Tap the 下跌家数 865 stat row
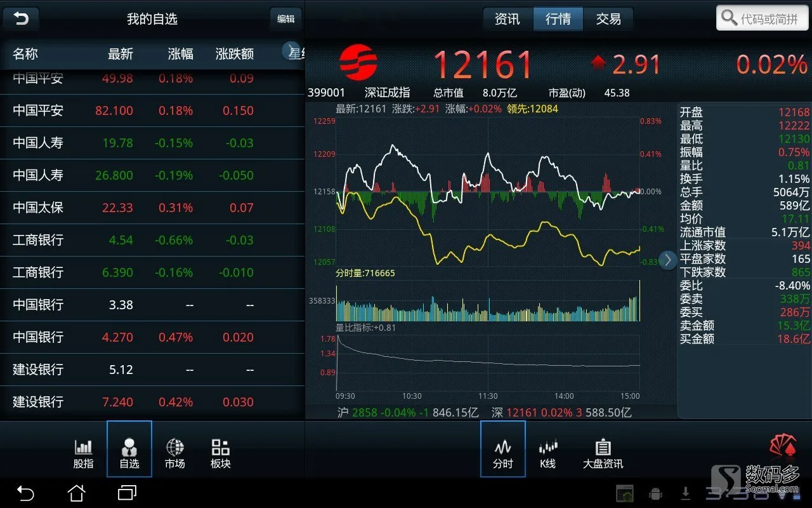The width and height of the screenshot is (812, 508). (x=745, y=272)
